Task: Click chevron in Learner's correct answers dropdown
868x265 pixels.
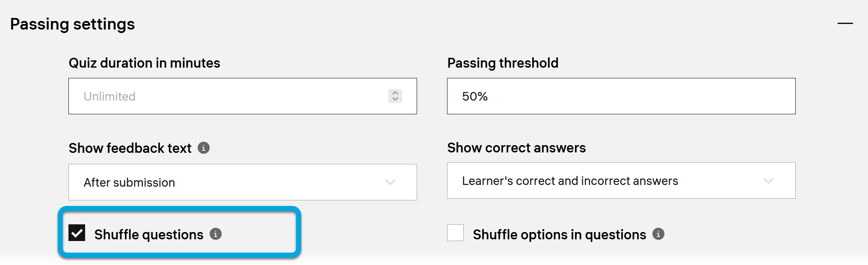Action: (768, 181)
